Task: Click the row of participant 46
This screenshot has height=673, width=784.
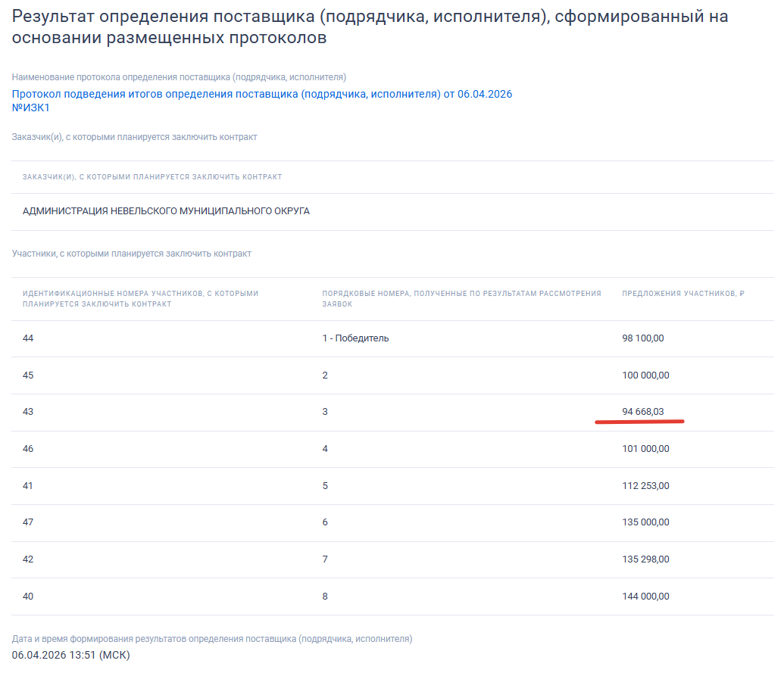Action: click(28, 448)
